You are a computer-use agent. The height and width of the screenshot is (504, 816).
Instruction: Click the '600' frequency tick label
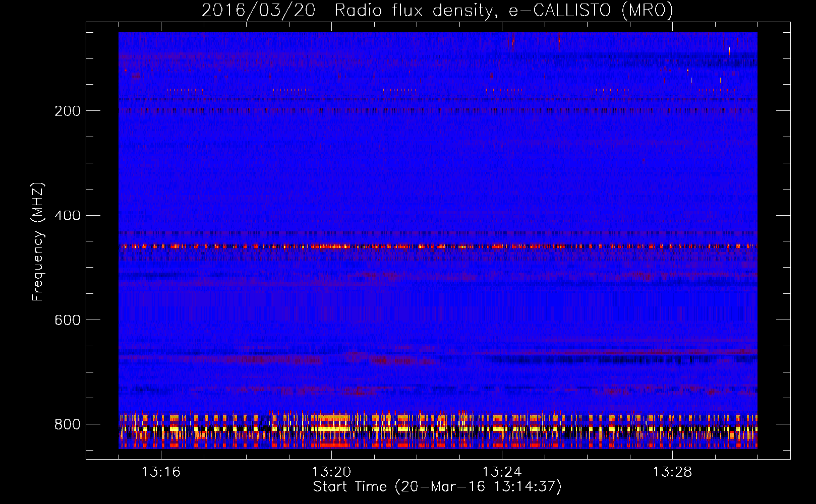68,321
